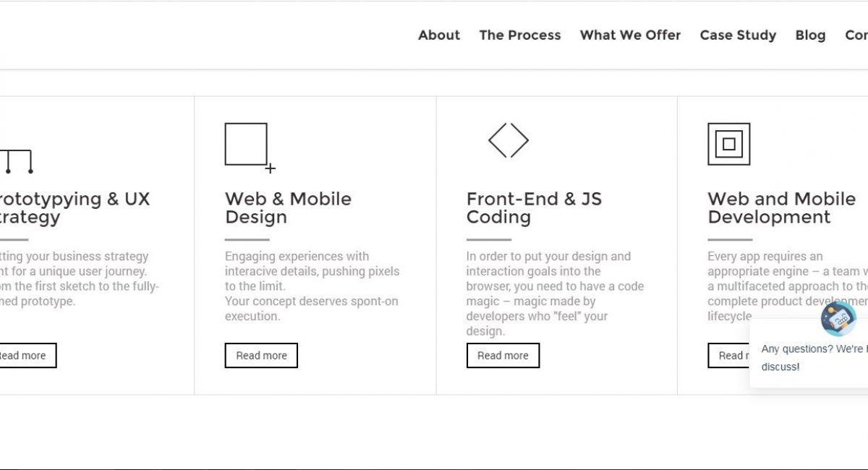Click the Web & Mobile Design heading
Image resolution: width=868 pixels, height=470 pixels.
click(288, 208)
